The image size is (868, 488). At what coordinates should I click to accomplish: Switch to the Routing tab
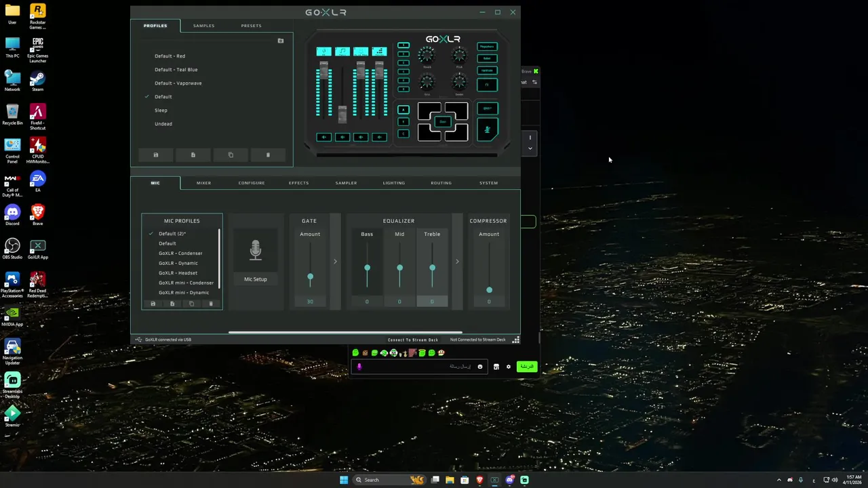tap(441, 183)
